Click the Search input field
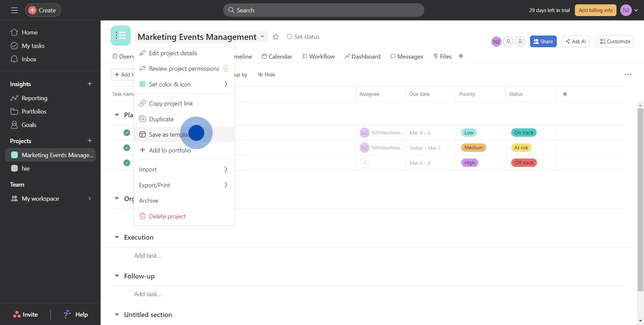644x325 pixels. click(324, 10)
